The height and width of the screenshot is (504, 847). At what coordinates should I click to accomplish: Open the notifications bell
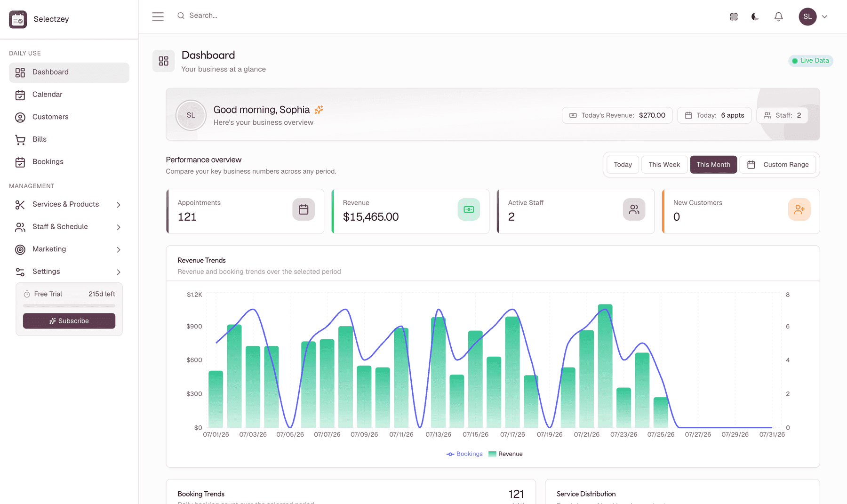(779, 16)
